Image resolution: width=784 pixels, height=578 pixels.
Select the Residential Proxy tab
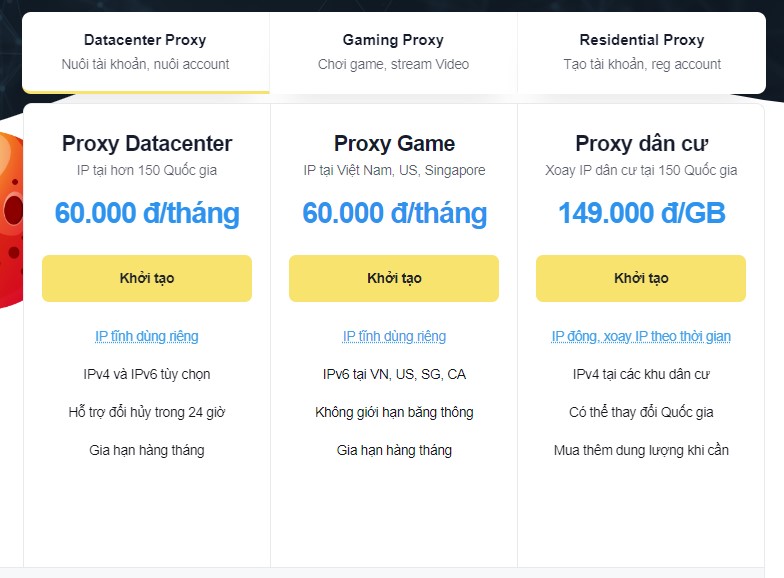pyautogui.click(x=641, y=52)
